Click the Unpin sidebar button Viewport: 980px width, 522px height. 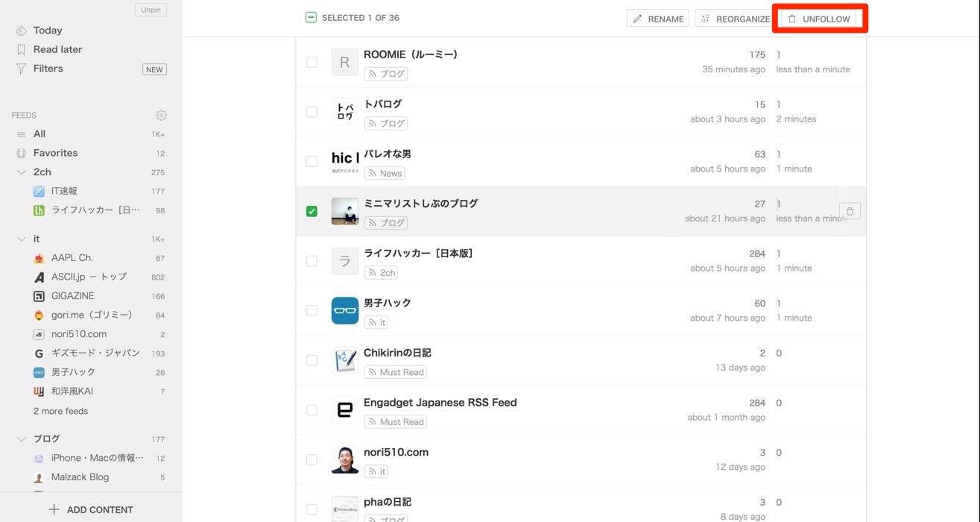(151, 10)
